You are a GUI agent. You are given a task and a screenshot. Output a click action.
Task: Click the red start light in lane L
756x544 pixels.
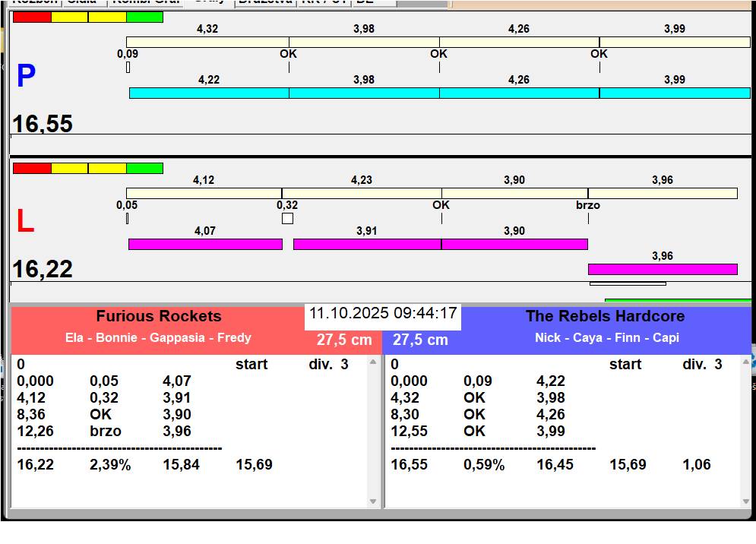32,168
